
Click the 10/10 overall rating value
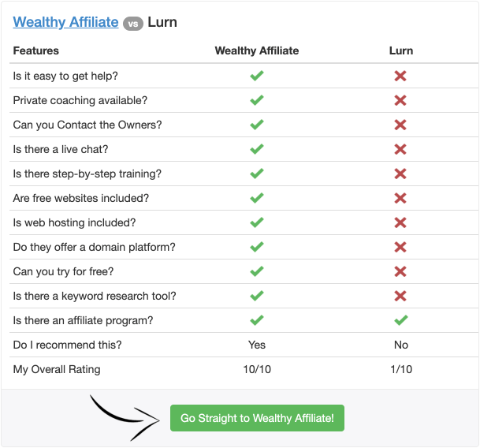257,369
